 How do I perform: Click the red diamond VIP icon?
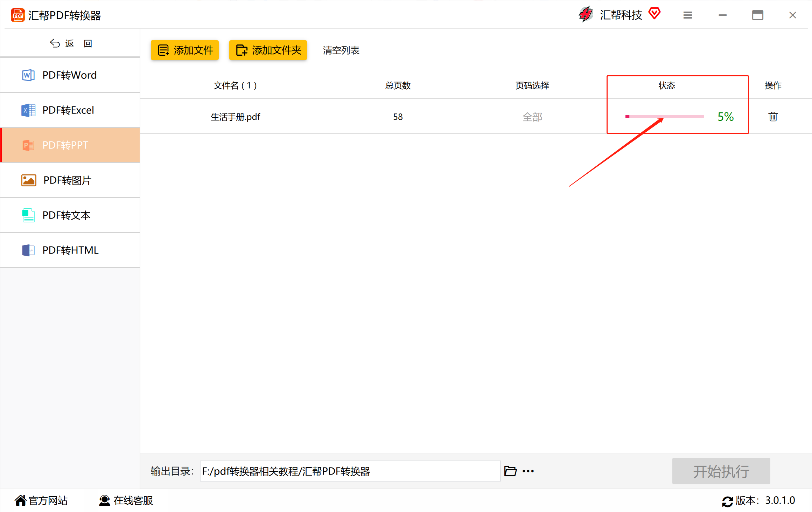(x=654, y=14)
